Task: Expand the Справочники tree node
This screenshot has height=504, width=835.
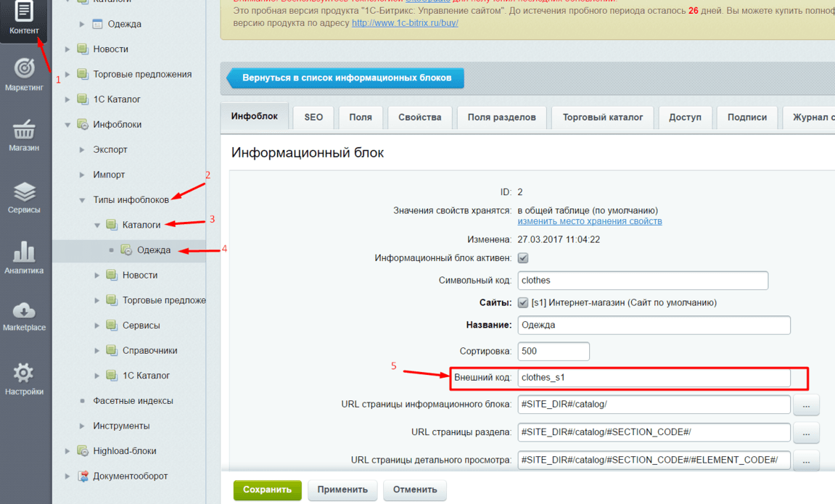Action: coord(97,351)
